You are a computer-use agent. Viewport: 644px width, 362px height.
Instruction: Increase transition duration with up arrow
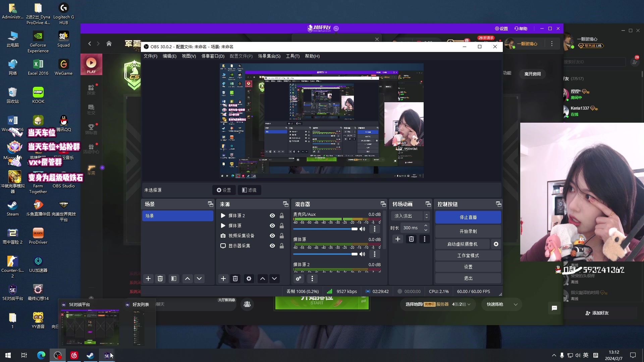[x=426, y=226]
